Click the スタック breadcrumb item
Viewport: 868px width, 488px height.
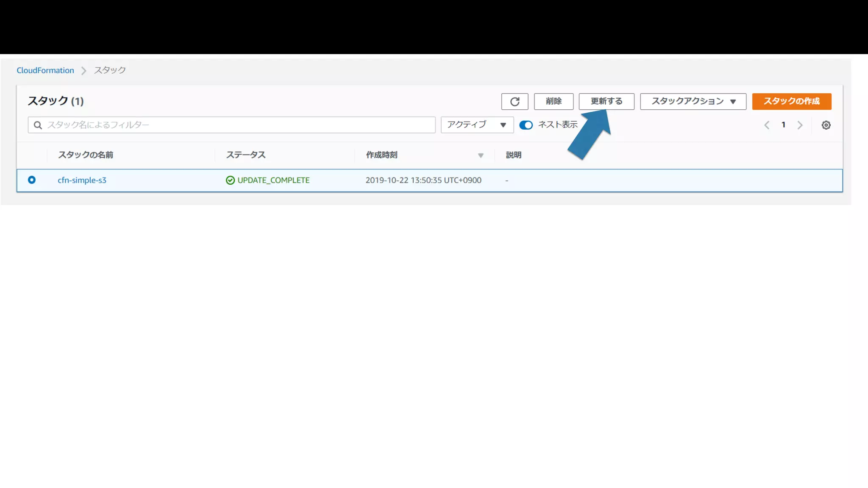(x=110, y=70)
